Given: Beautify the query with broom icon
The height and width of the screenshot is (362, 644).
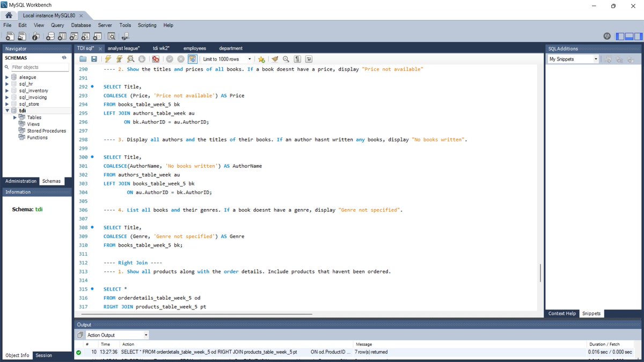Looking at the screenshot, I should [275, 59].
